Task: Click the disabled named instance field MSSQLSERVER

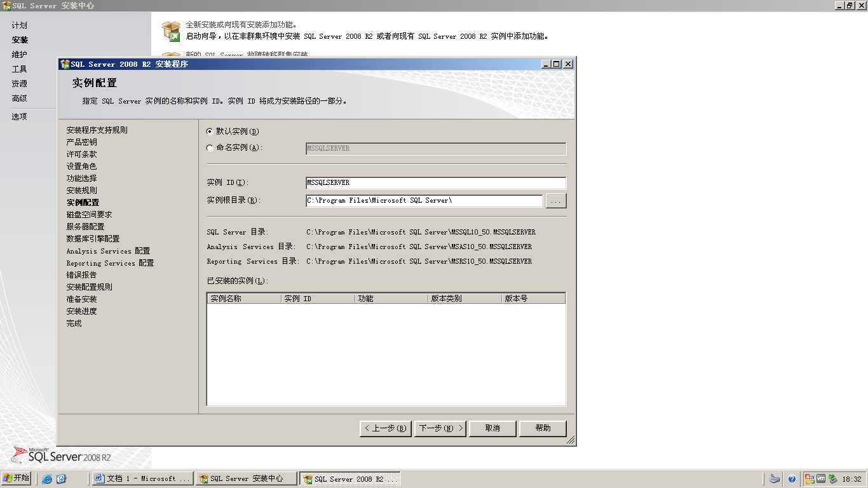Action: pyautogui.click(x=436, y=149)
